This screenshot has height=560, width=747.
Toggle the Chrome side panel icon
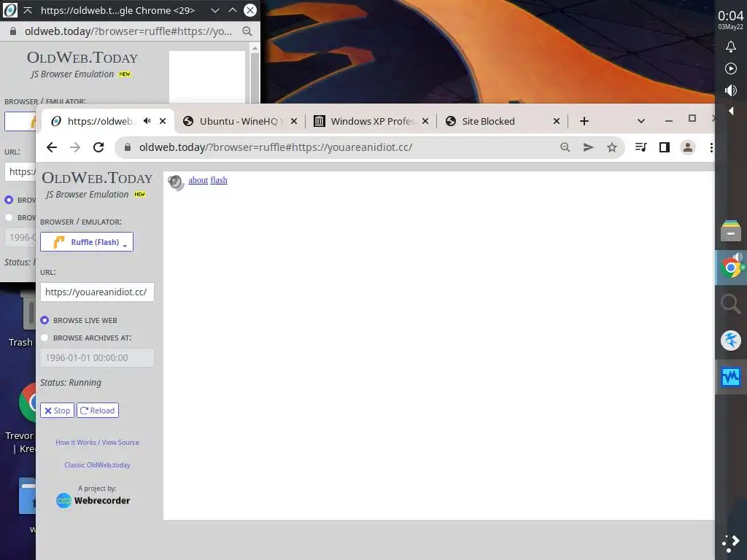(x=664, y=147)
